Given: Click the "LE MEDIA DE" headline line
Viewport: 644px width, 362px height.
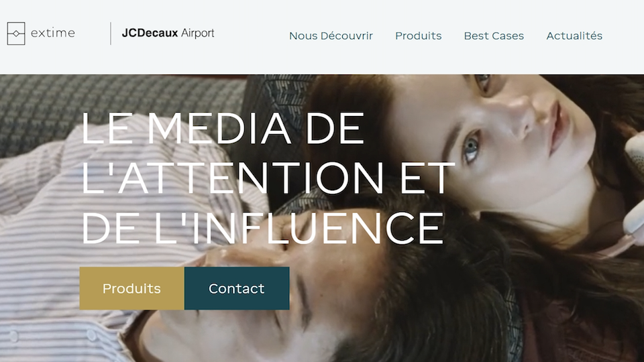Looking at the screenshot, I should 223,128.
